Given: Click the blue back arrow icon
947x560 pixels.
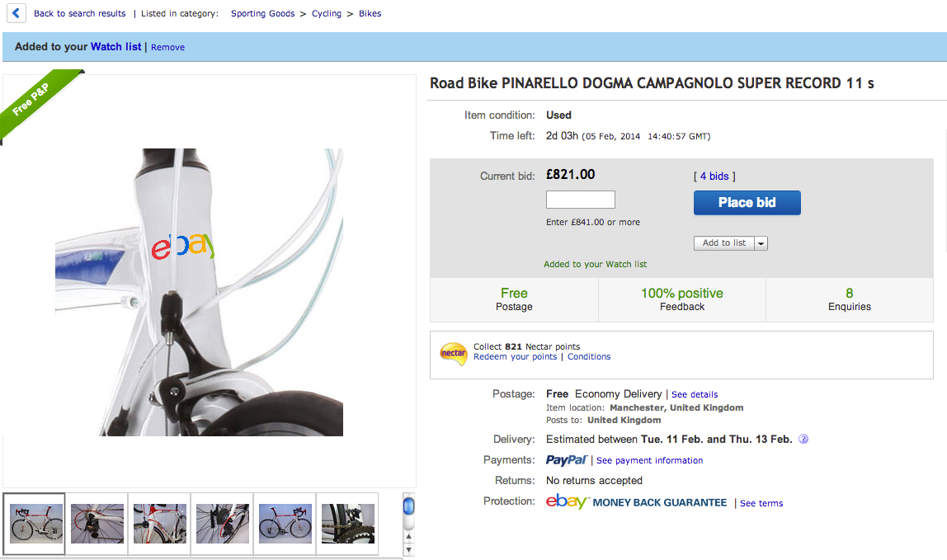Looking at the screenshot, I should coord(16,13).
